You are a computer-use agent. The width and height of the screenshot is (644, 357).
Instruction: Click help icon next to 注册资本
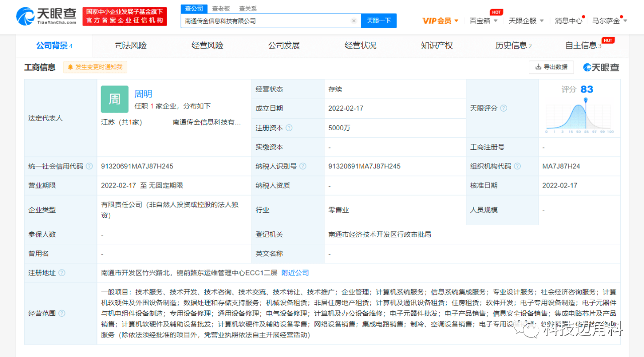[x=289, y=128]
